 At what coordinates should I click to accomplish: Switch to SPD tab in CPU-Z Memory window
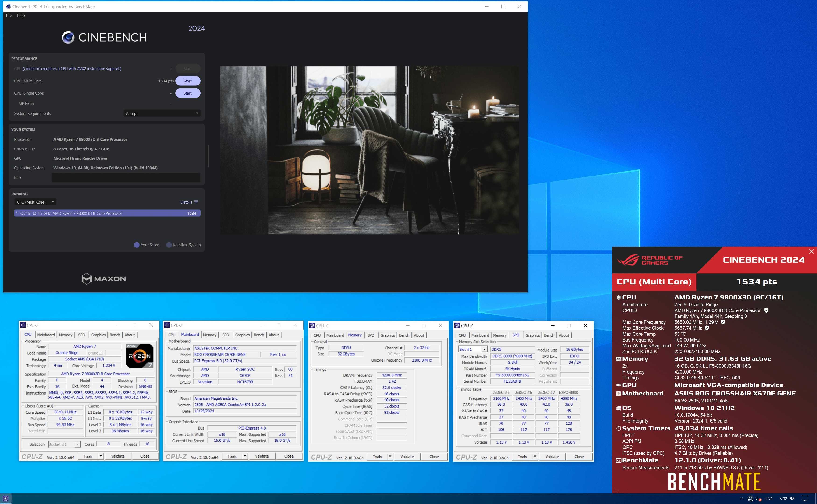click(x=371, y=335)
